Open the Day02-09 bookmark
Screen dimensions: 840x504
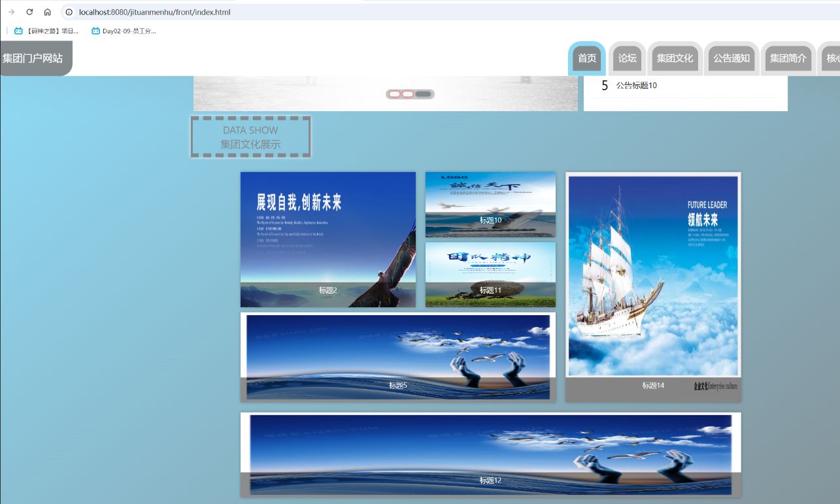click(124, 31)
